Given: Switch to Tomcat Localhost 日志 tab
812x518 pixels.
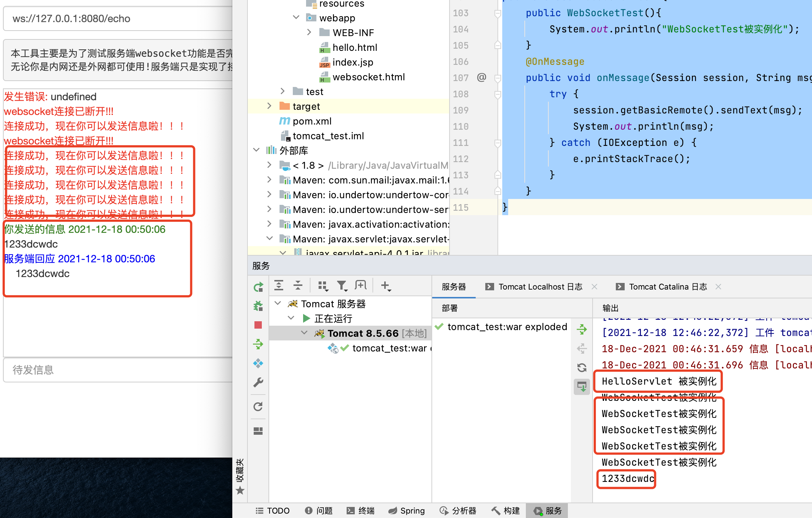Looking at the screenshot, I should [x=539, y=287].
